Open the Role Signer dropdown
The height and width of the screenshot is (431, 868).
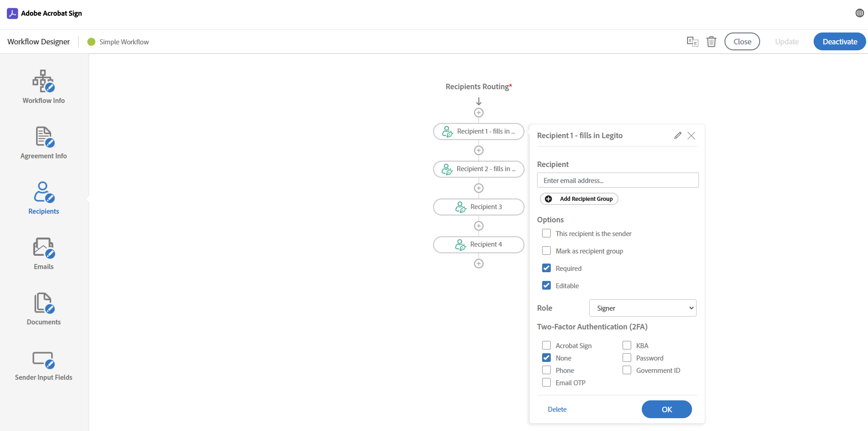[x=643, y=308]
